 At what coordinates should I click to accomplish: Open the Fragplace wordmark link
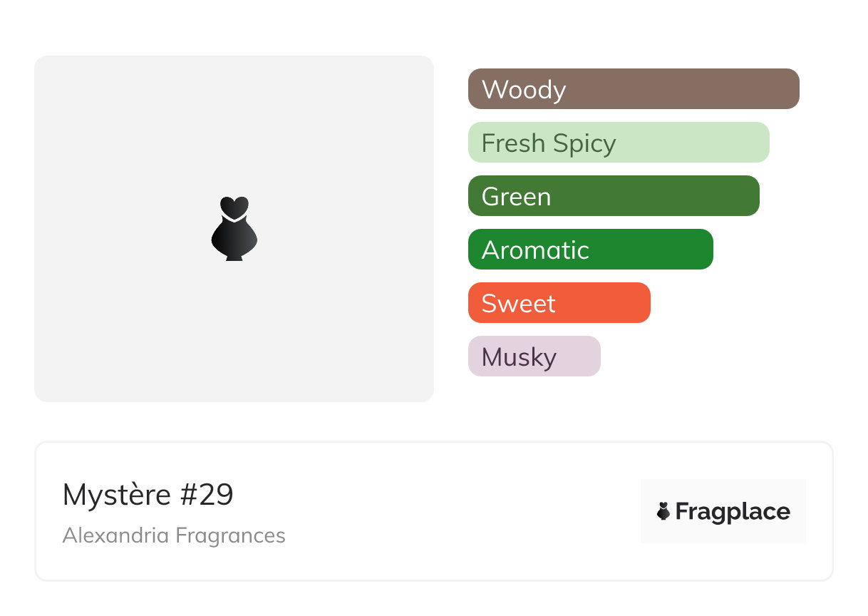(733, 511)
